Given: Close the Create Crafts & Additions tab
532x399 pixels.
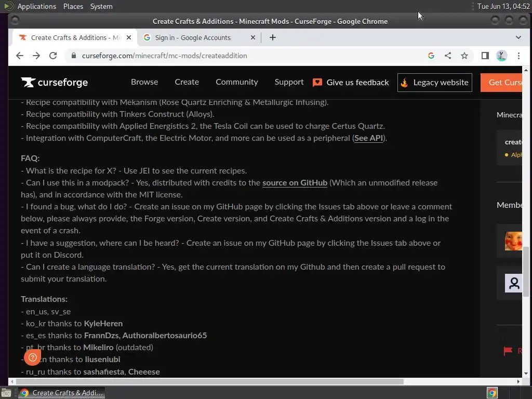Looking at the screenshot, I should tap(129, 37).
